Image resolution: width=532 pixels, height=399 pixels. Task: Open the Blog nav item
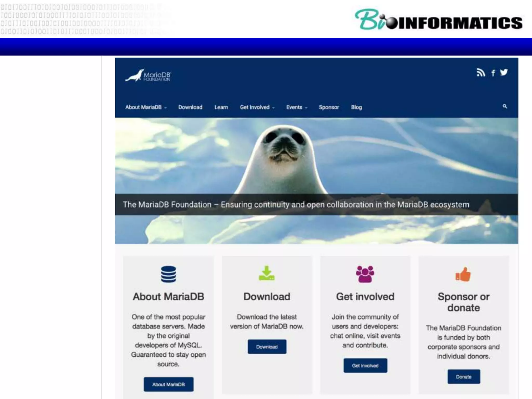tap(356, 107)
